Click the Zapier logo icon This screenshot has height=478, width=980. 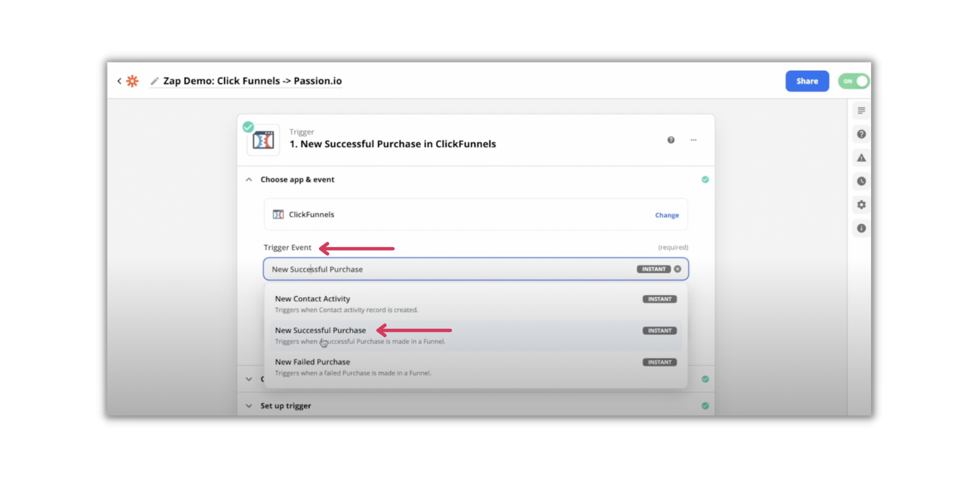click(132, 80)
